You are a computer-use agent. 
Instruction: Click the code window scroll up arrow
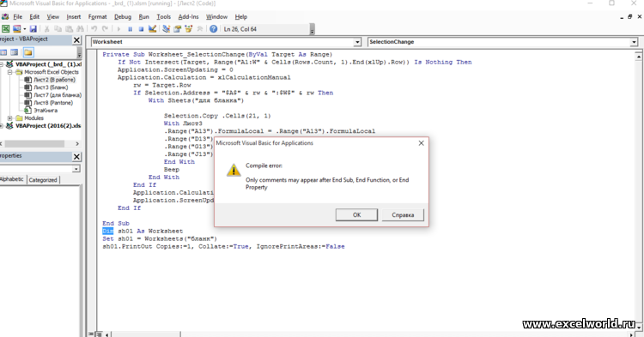tap(638, 57)
